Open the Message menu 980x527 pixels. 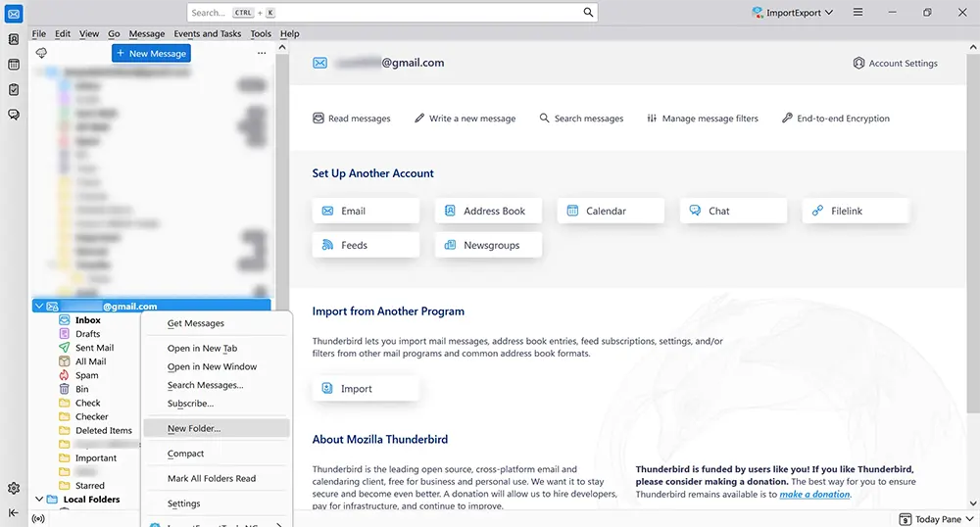pyautogui.click(x=147, y=33)
